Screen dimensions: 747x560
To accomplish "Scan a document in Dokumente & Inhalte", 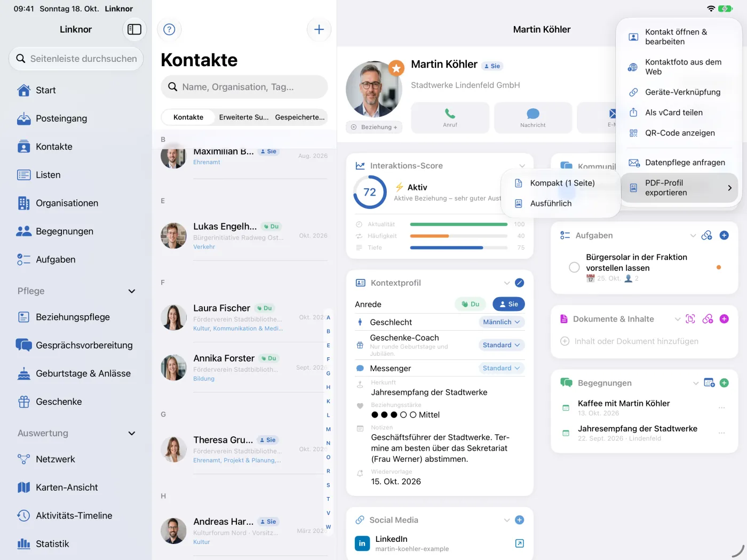I will [690, 319].
